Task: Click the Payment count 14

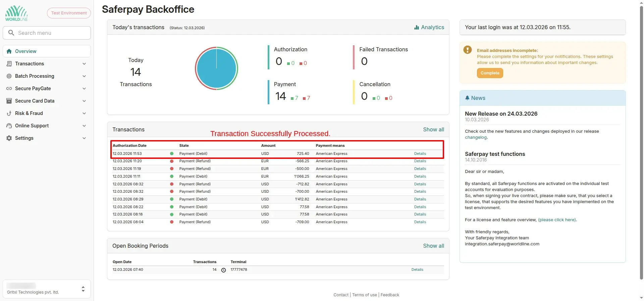Action: click(x=281, y=96)
